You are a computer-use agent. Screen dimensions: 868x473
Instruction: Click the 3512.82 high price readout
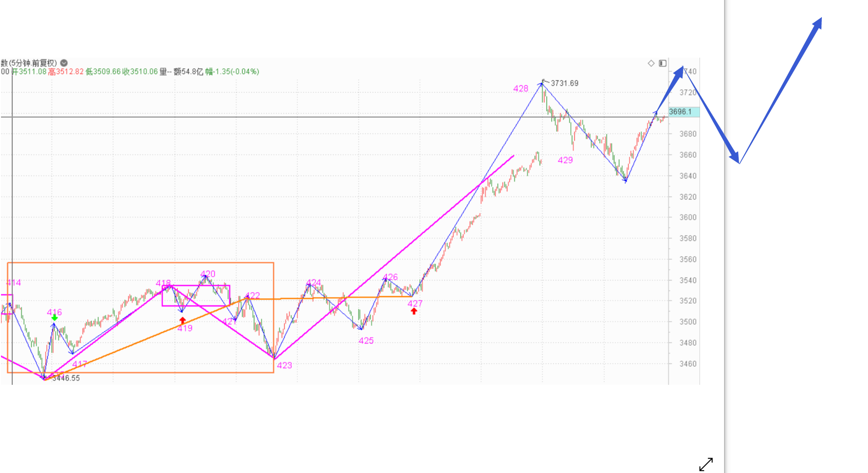[67, 72]
